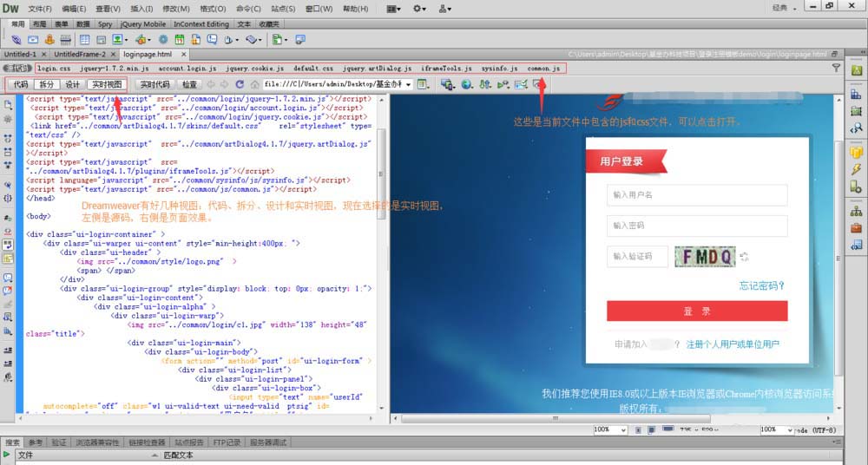This screenshot has width=868, height=465.
Task: Toggle Live View (实时视图) button
Action: (x=107, y=84)
